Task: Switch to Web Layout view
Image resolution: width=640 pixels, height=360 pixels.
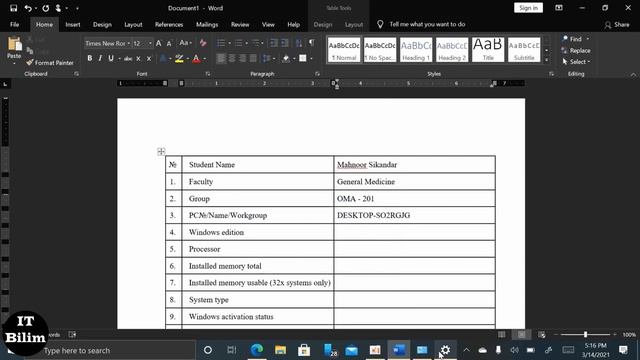Action: point(542,335)
